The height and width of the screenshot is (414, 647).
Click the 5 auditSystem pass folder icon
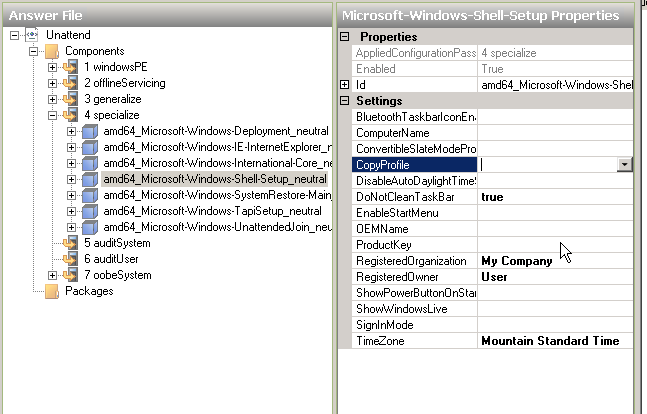[71, 243]
